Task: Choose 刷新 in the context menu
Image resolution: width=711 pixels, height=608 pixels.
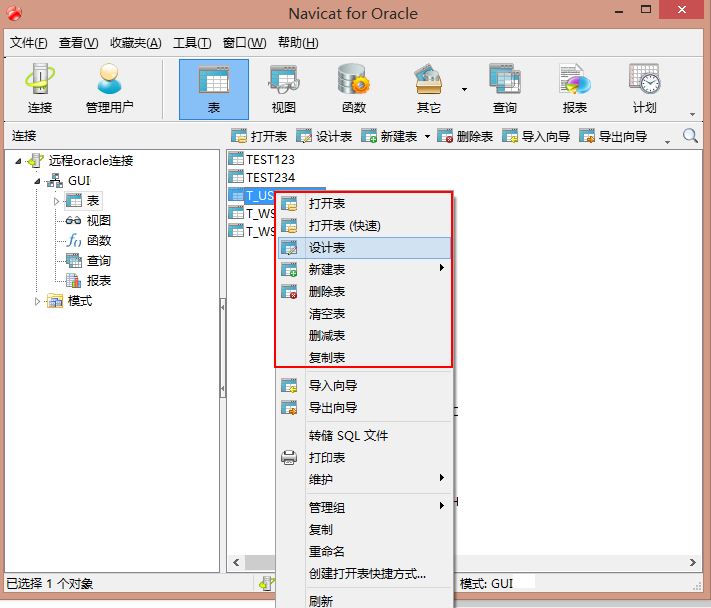Action: tap(364, 600)
